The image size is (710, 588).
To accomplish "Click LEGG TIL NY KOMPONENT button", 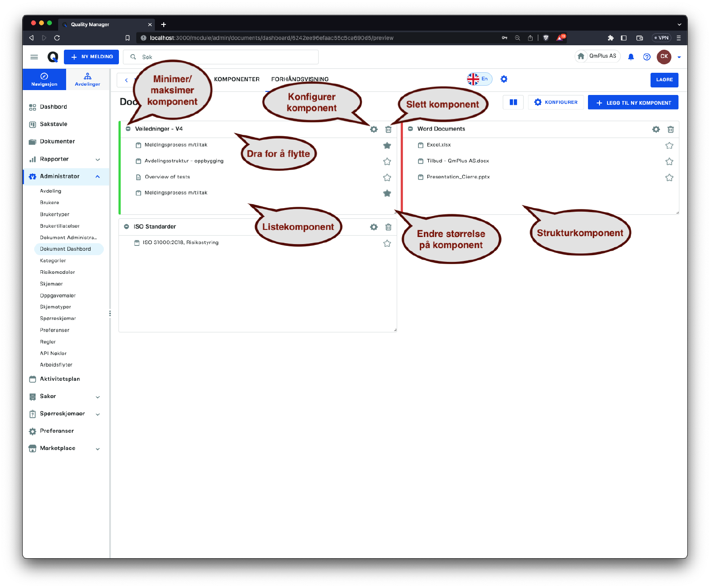I will pyautogui.click(x=633, y=103).
